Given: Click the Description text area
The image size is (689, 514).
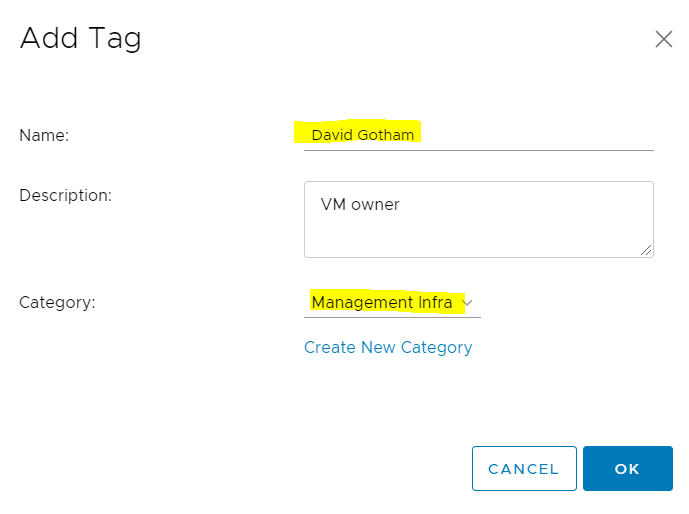Looking at the screenshot, I should pos(478,218).
